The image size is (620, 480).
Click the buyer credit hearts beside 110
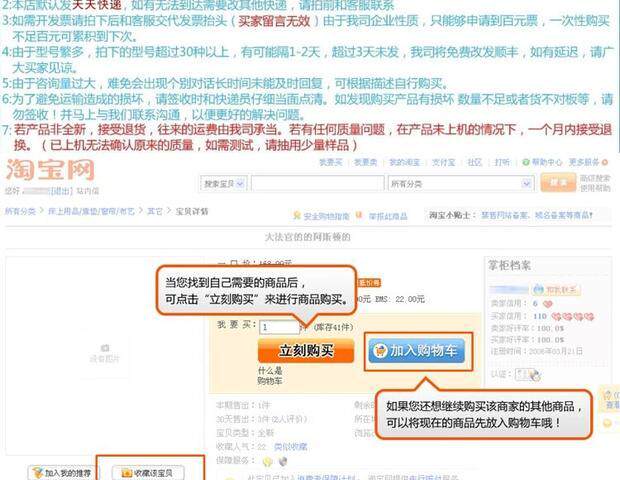[573, 317]
